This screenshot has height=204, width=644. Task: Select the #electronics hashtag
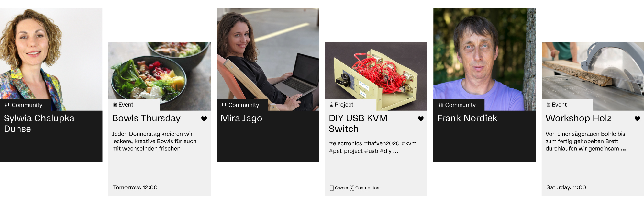(x=345, y=143)
